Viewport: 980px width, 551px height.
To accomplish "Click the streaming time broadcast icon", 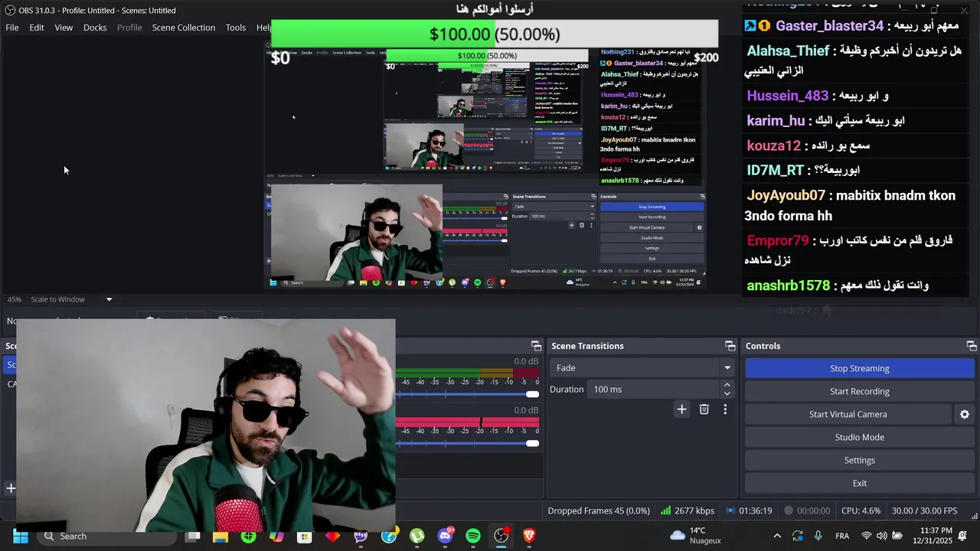I will pos(730,510).
